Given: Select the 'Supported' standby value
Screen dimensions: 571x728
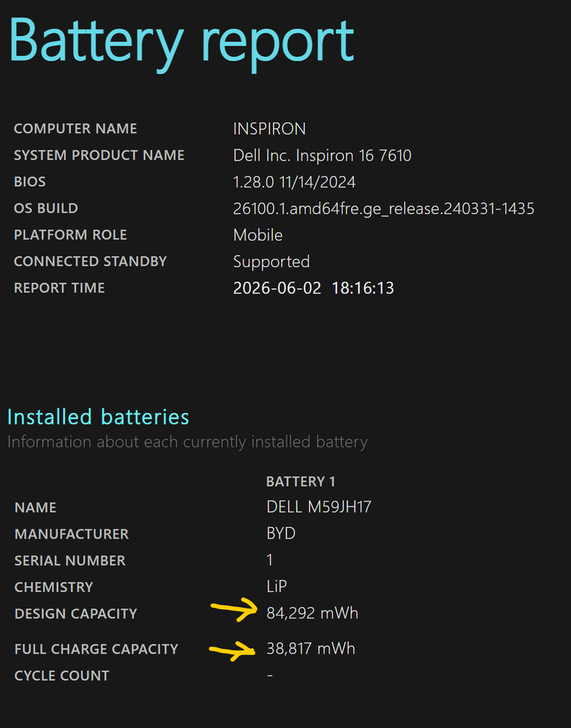Looking at the screenshot, I should pyautogui.click(x=271, y=262).
